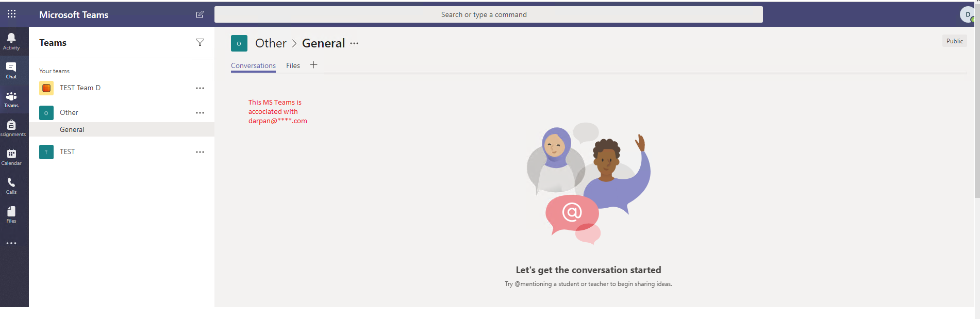Click the search or command box
The image size is (980, 319).
489,14
